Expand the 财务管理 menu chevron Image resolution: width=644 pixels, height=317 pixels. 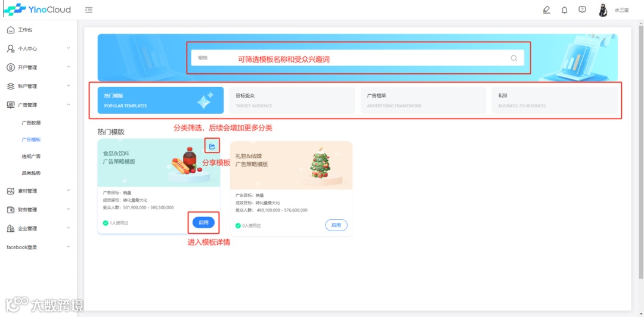point(68,209)
